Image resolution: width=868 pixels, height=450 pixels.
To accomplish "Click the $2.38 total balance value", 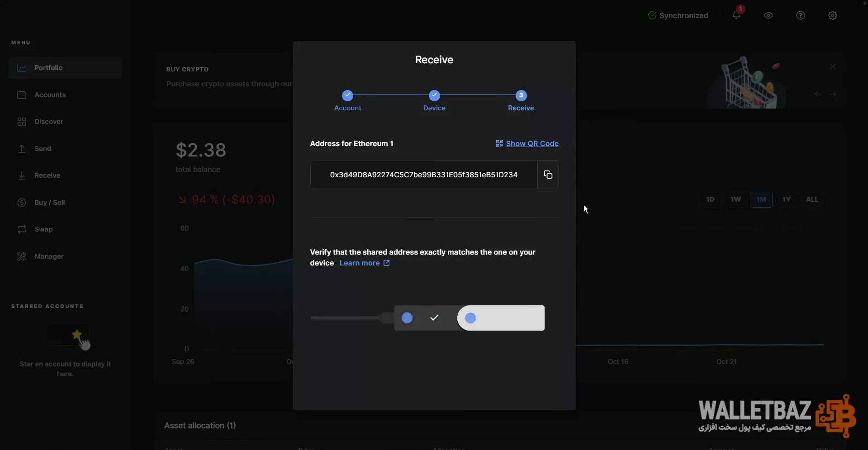I will (x=201, y=150).
